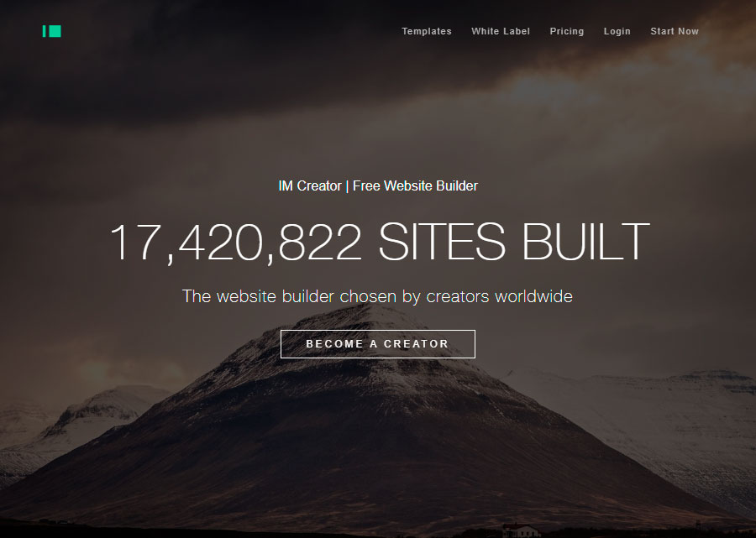Open the Login link
Viewport: 756px width, 538px height.
(x=617, y=31)
